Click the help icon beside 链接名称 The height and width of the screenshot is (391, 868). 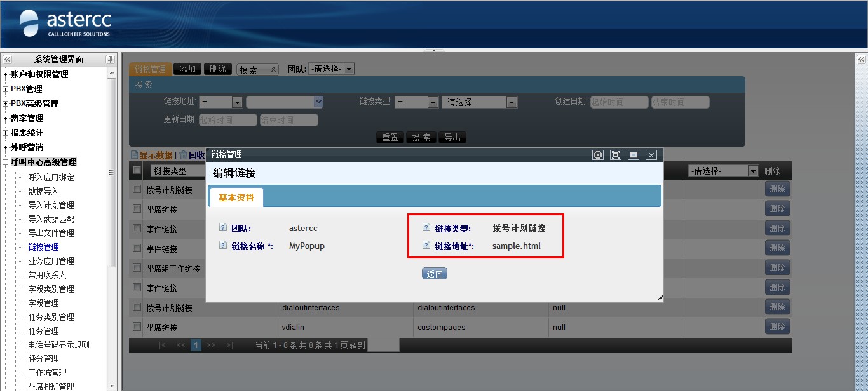(x=222, y=246)
